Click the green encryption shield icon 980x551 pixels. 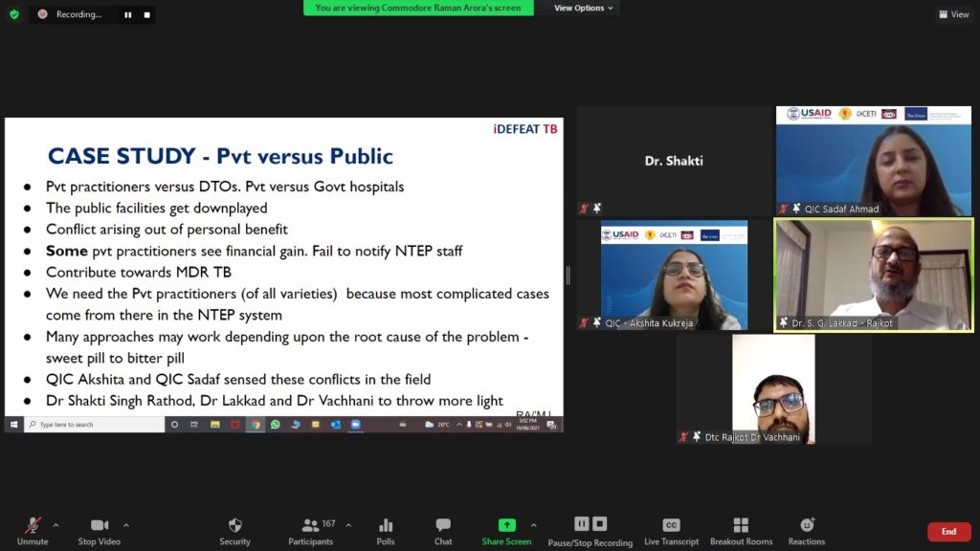click(x=14, y=14)
